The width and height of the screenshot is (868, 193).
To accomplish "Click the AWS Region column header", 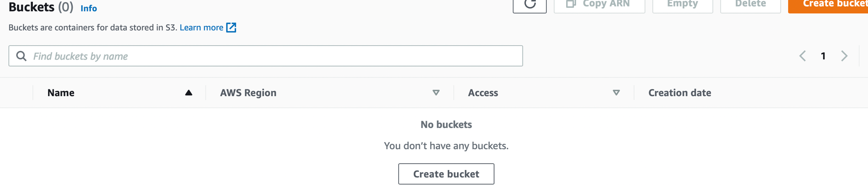I will [248, 93].
